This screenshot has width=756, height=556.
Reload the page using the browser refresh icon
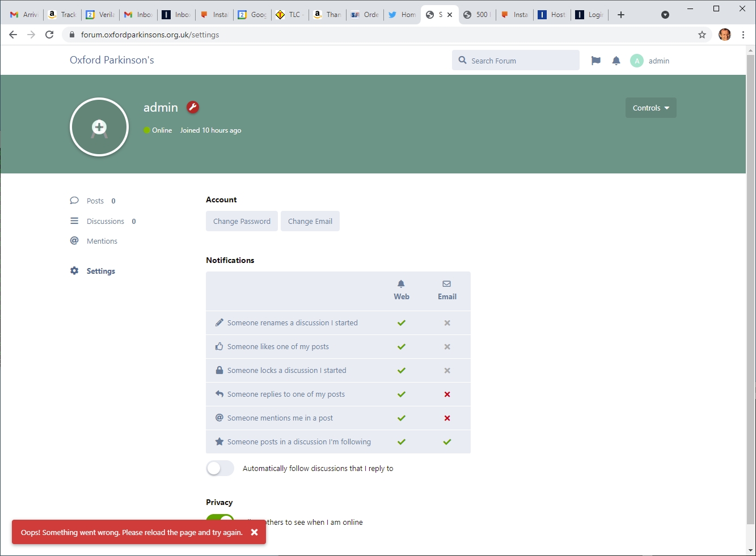(x=49, y=35)
